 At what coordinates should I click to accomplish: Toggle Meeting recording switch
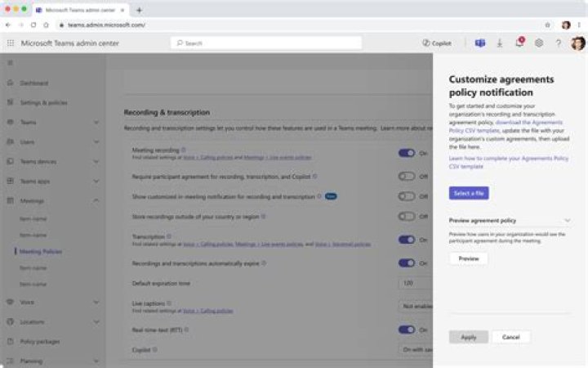click(407, 153)
